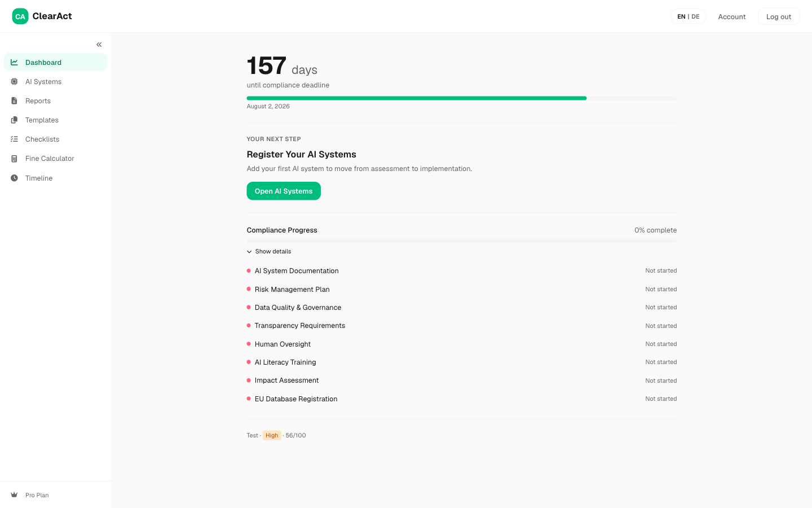Click the Templates sidebar icon

(x=14, y=120)
